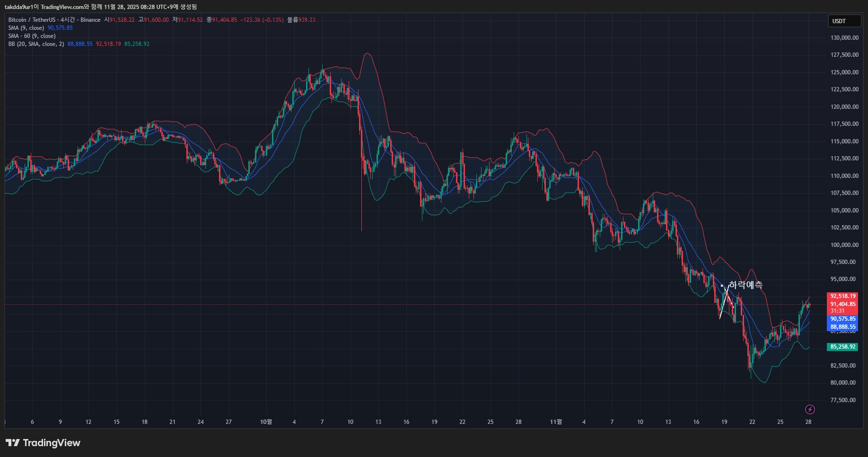
Task: Click the 120,000.00 price scale label
Action: click(x=844, y=107)
